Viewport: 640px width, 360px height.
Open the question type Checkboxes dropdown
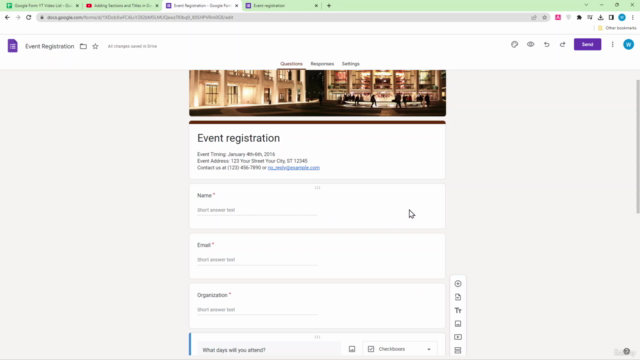(400, 349)
